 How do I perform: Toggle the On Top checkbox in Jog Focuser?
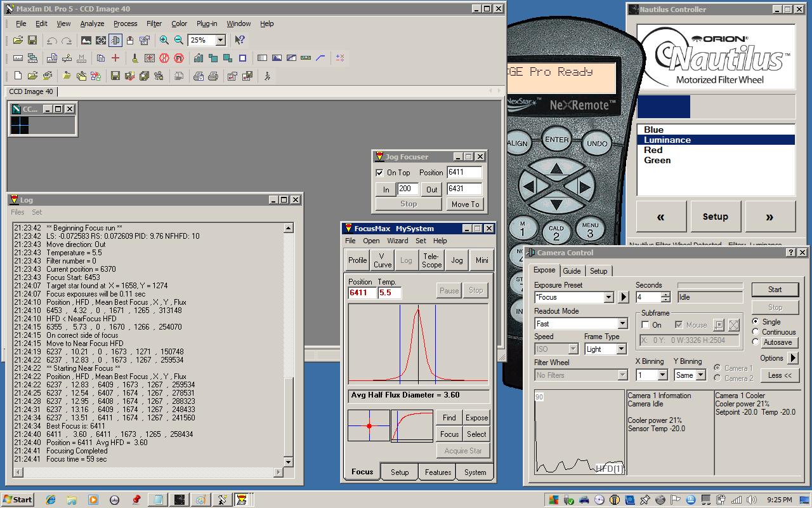tap(379, 173)
